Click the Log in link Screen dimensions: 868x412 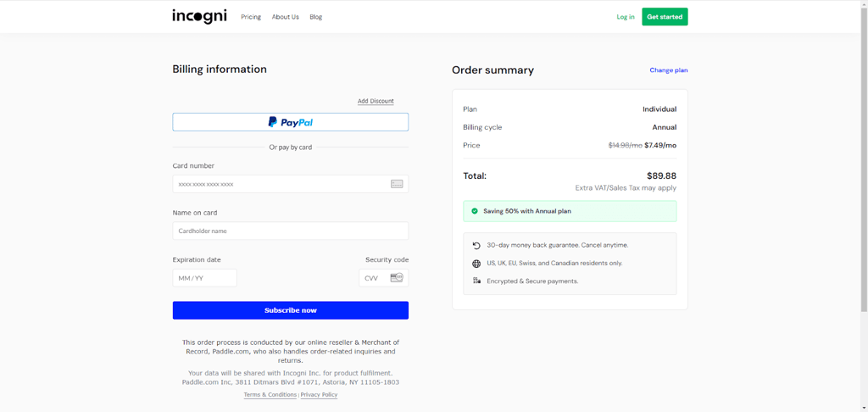pos(626,17)
